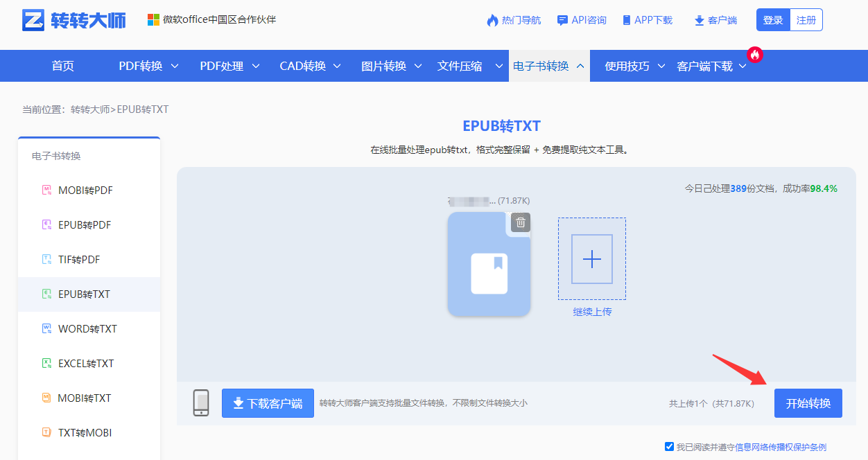
Task: Click the MOBI转TXT file icon
Action: pos(47,398)
